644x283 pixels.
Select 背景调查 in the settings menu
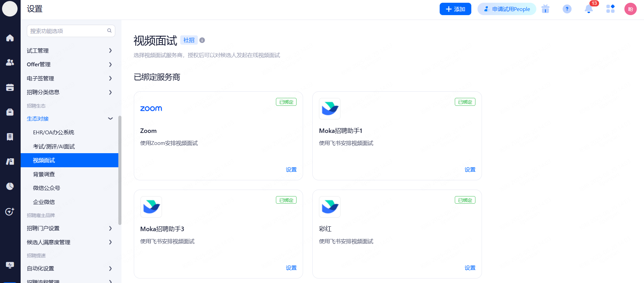(44, 174)
